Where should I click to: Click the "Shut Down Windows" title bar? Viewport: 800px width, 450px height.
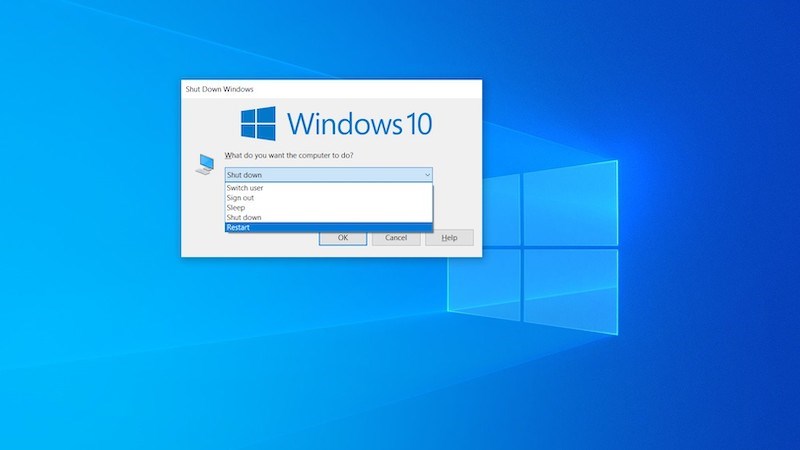221,89
